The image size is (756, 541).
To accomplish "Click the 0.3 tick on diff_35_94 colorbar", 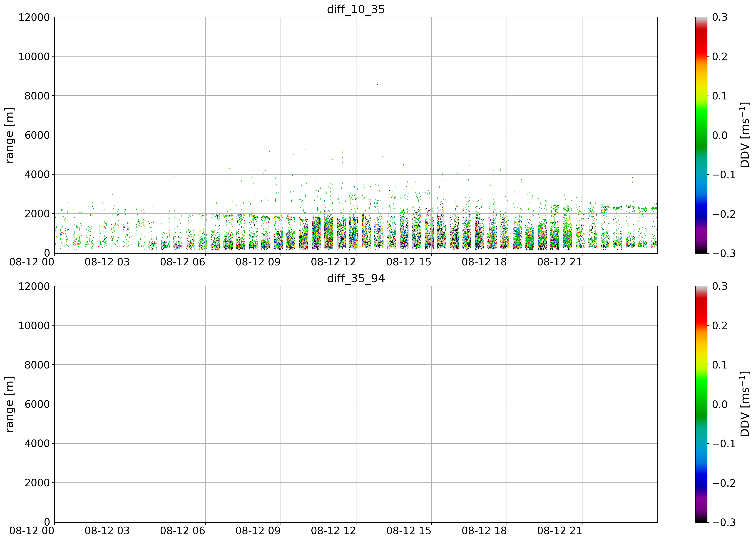I will click(x=720, y=287).
